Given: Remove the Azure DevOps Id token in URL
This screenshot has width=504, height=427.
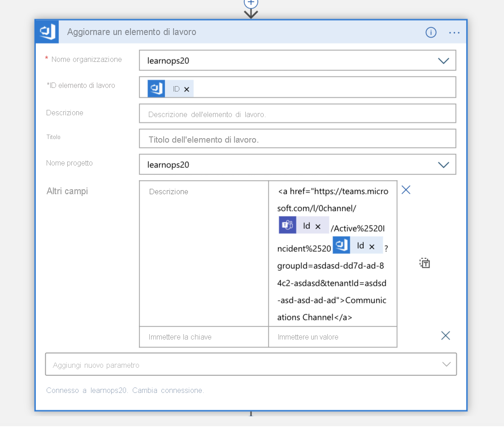Looking at the screenshot, I should coord(372,247).
